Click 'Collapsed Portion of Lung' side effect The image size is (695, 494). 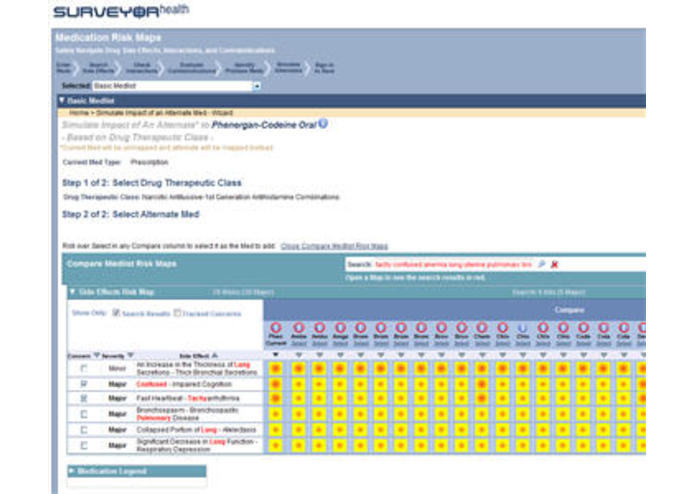(196, 430)
